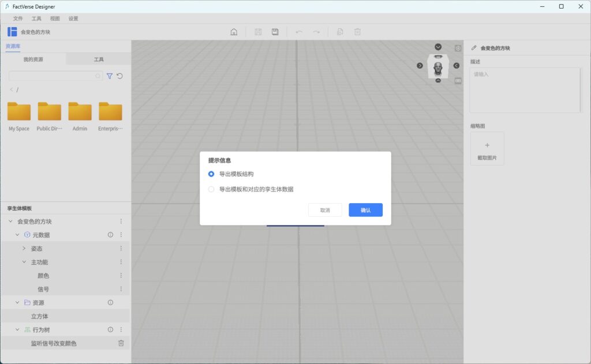Screen dimensions: 591x364
Task: Collapse the 行为树 section
Action: [x=17, y=329]
